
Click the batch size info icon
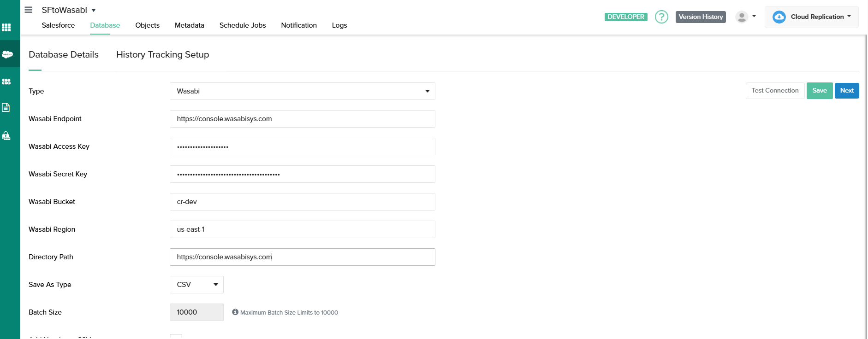(235, 312)
